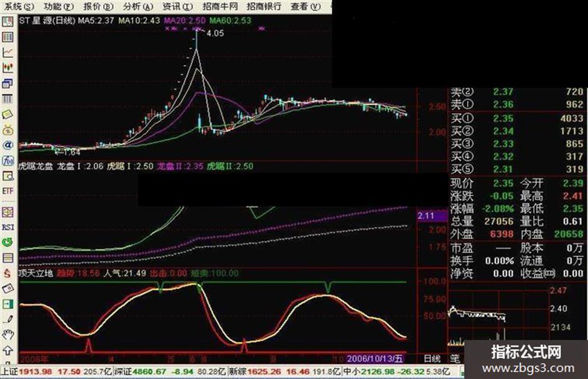Click the MA20:2.50 indicator label
This screenshot has height=379, width=588.
click(185, 21)
